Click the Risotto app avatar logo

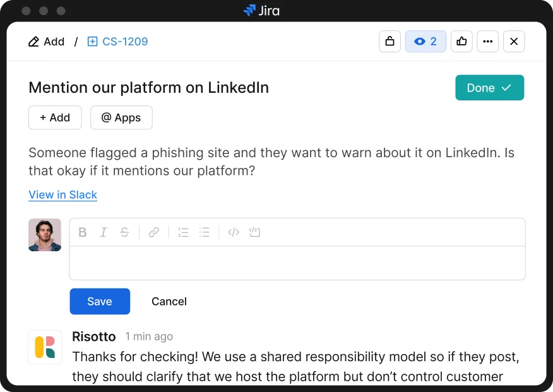click(45, 347)
